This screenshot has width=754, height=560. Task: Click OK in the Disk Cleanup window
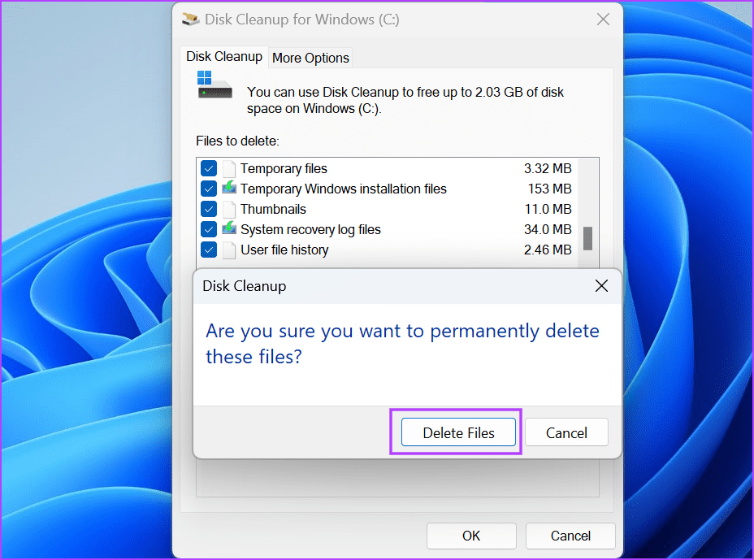pyautogui.click(x=471, y=536)
